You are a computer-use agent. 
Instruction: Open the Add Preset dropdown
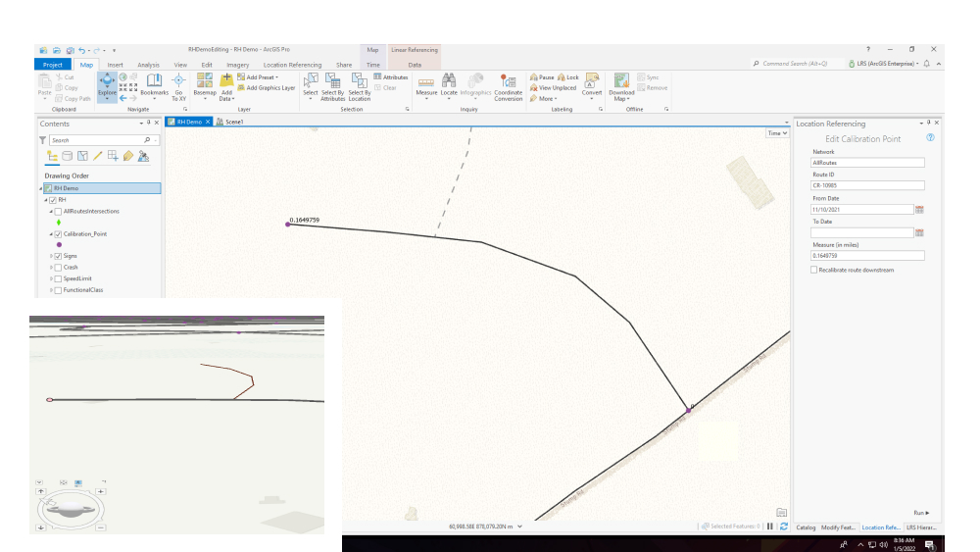point(258,77)
